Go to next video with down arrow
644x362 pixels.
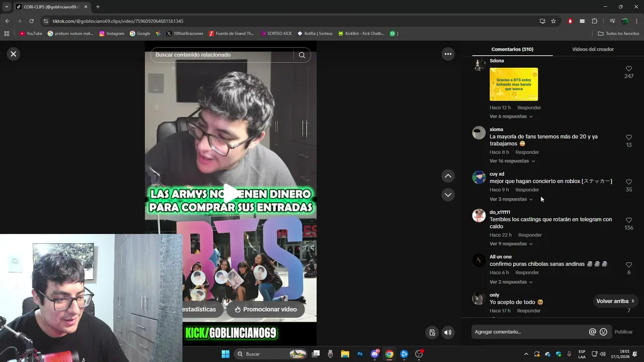(x=448, y=195)
